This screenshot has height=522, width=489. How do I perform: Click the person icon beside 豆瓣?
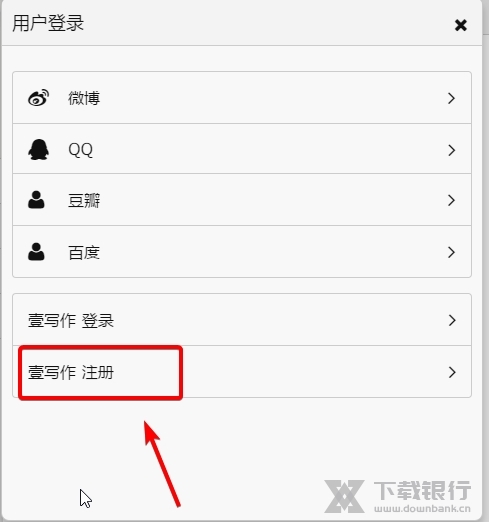click(36, 200)
